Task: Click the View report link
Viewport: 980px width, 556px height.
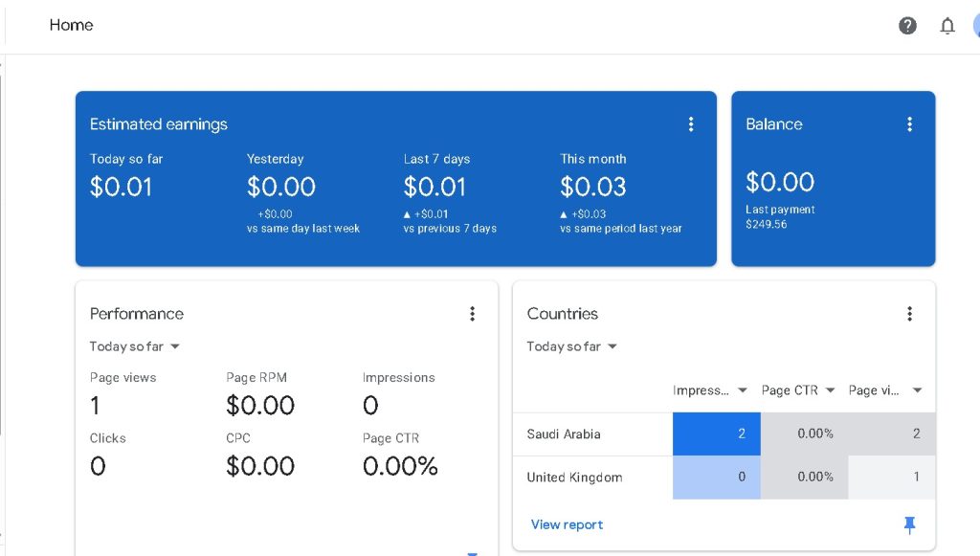Action: pyautogui.click(x=567, y=524)
